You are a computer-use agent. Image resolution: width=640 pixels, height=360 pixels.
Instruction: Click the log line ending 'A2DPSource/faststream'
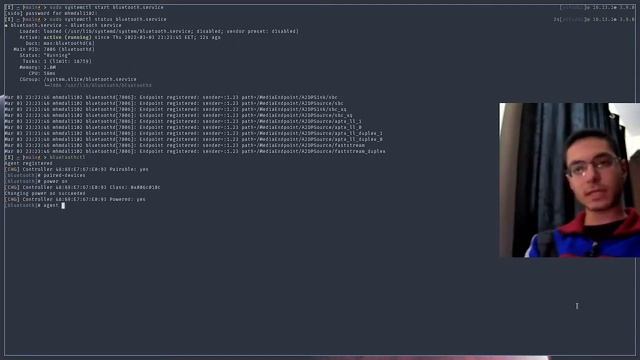(184, 145)
